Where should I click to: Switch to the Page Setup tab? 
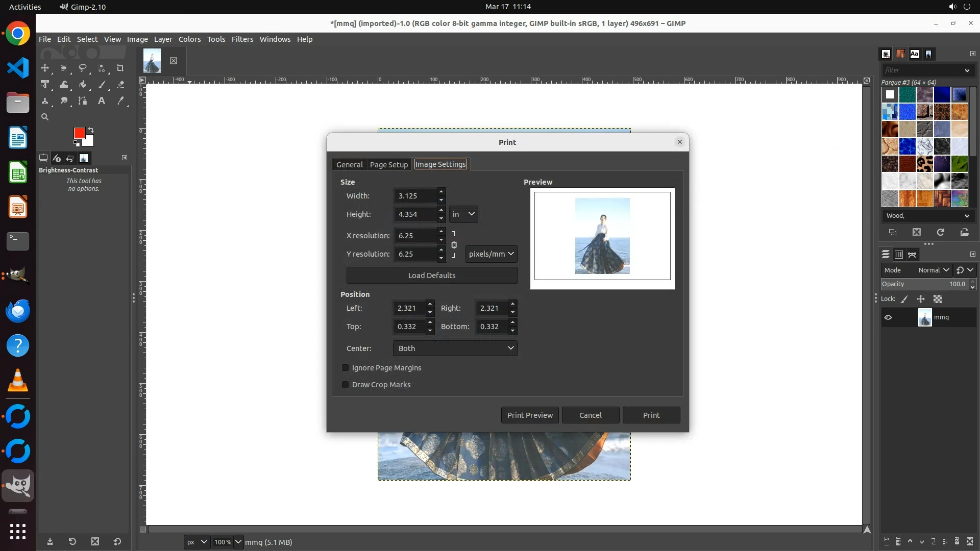click(x=388, y=164)
